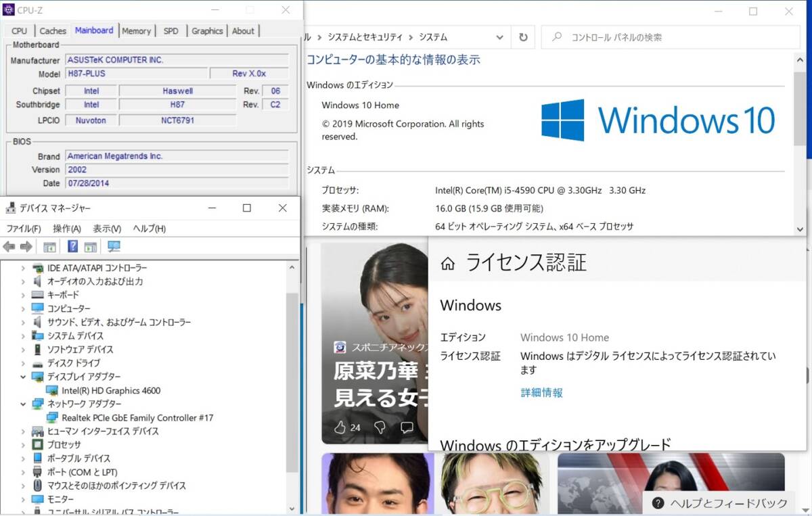Expand オーディオの入力および出力 node
The width and height of the screenshot is (812, 516).
pyautogui.click(x=23, y=281)
